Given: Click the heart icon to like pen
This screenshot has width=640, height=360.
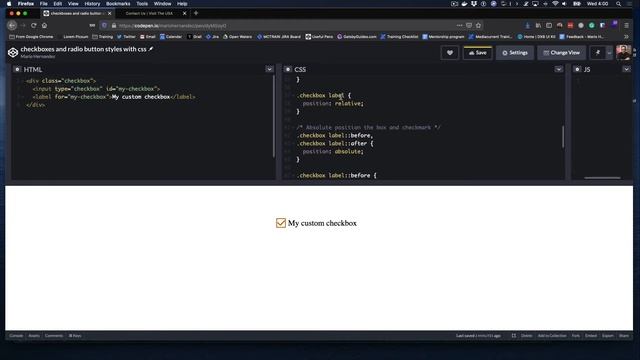Looking at the screenshot, I should click(450, 53).
